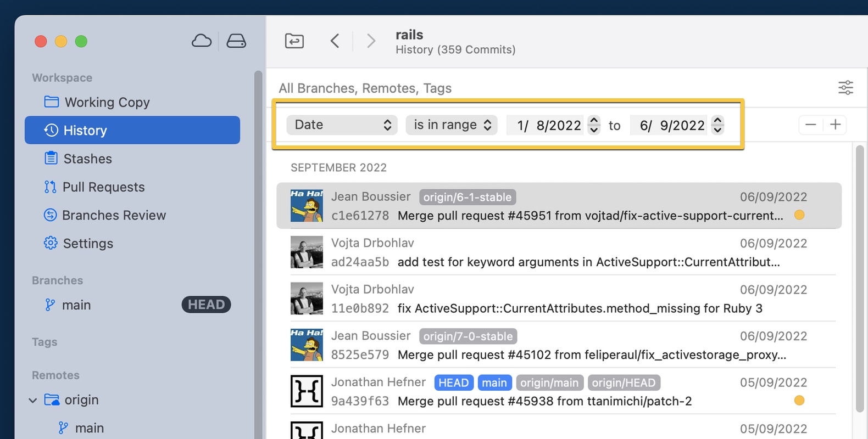Image resolution: width=868 pixels, height=439 pixels.
Task: Select the main branch under Branches
Action: pyautogui.click(x=76, y=305)
